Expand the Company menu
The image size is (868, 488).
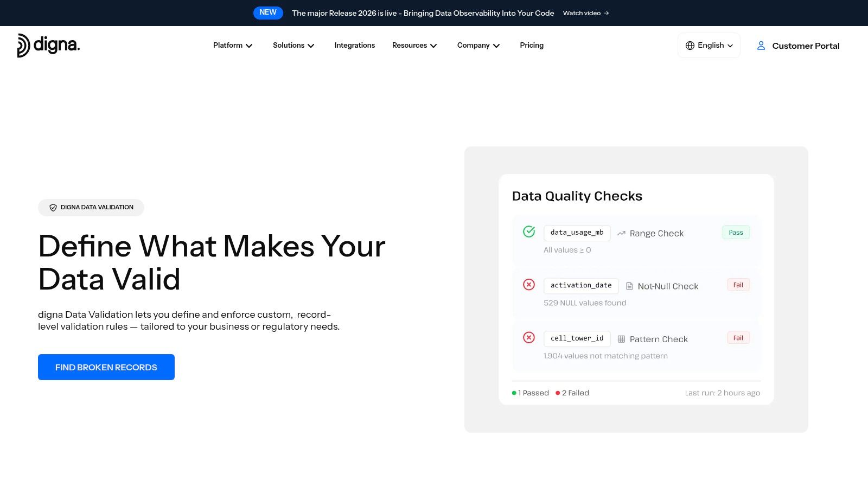point(478,46)
